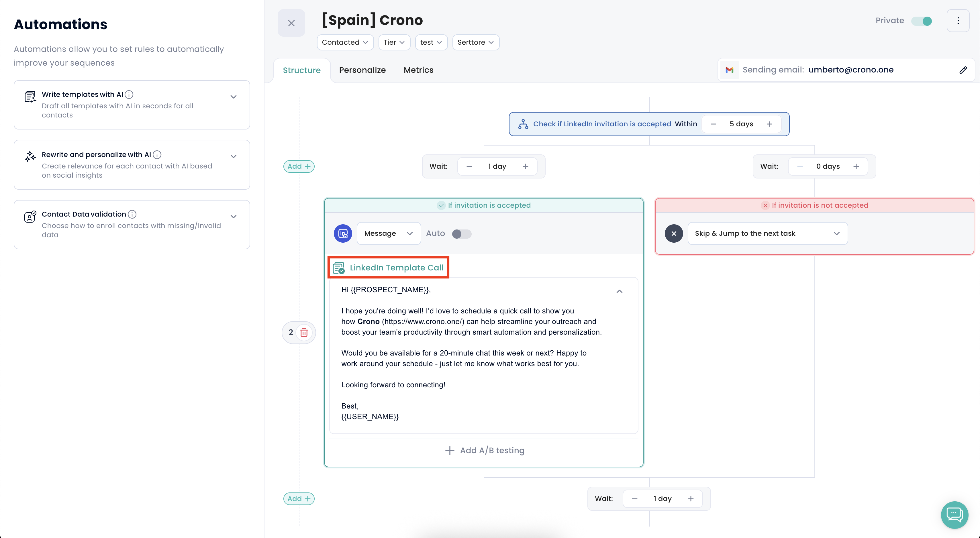Switch to the Personalize tab
Screen dimensions: 980x538
362,70
